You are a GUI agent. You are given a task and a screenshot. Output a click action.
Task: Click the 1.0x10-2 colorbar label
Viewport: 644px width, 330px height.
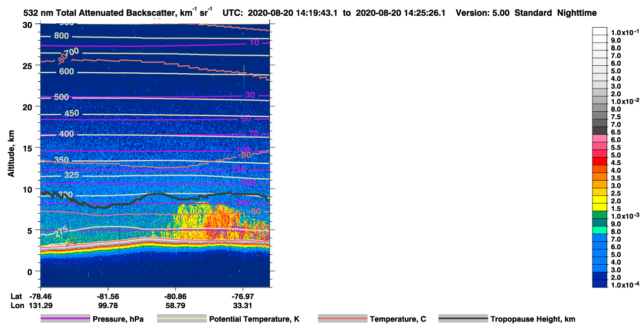(626, 101)
